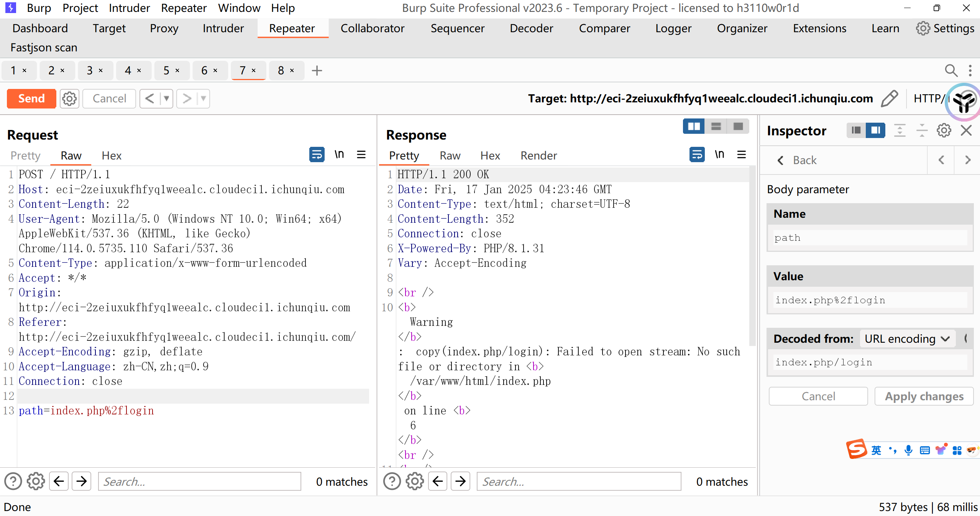Open Request editor hamburger menu
The width and height of the screenshot is (980, 516).
pyautogui.click(x=361, y=154)
